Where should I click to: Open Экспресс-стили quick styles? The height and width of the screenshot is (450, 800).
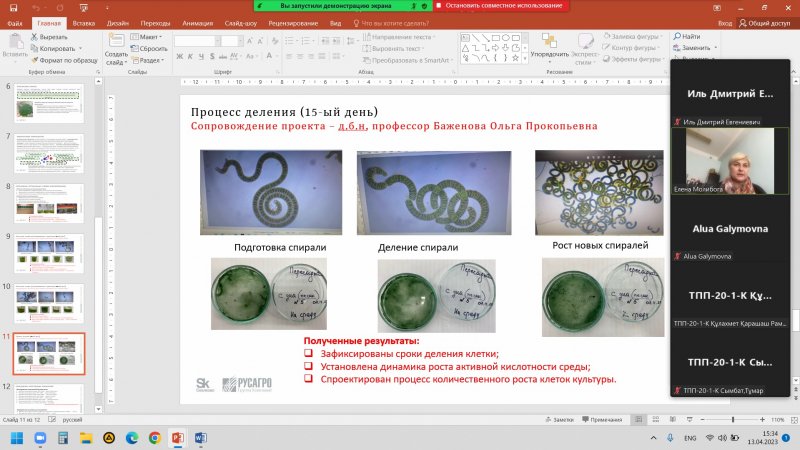(585, 48)
